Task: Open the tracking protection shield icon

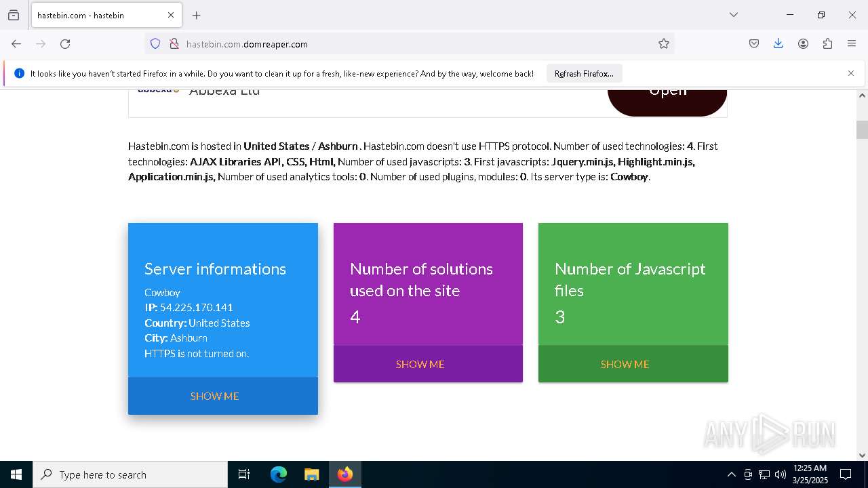Action: [x=155, y=43]
